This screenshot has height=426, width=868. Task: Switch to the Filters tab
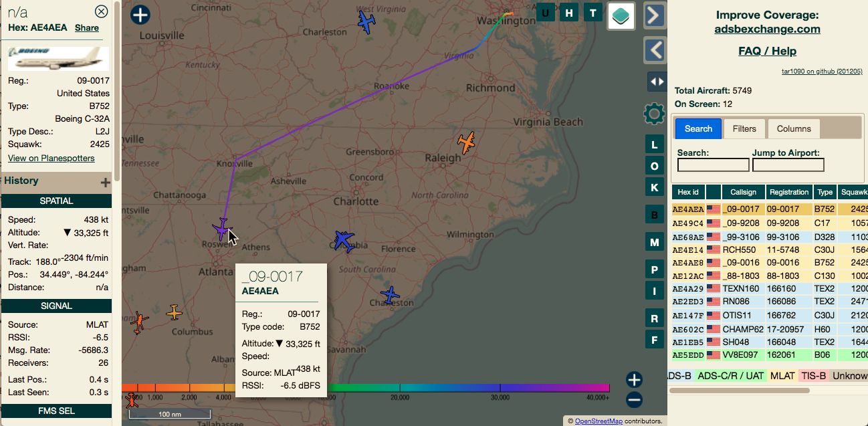point(744,128)
